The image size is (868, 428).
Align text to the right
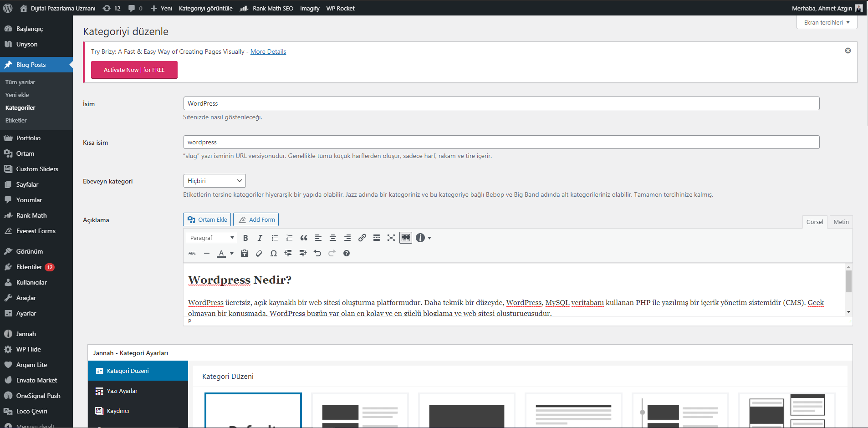pos(347,238)
